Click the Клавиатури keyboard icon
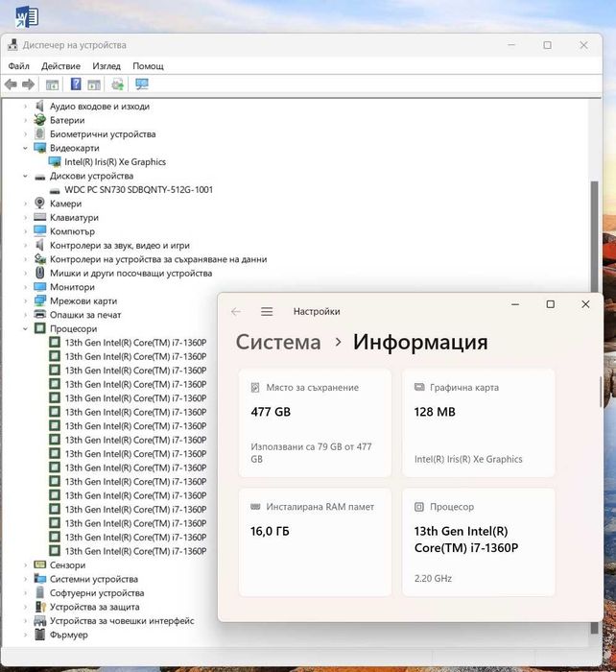The height and width of the screenshot is (672, 616). point(40,217)
